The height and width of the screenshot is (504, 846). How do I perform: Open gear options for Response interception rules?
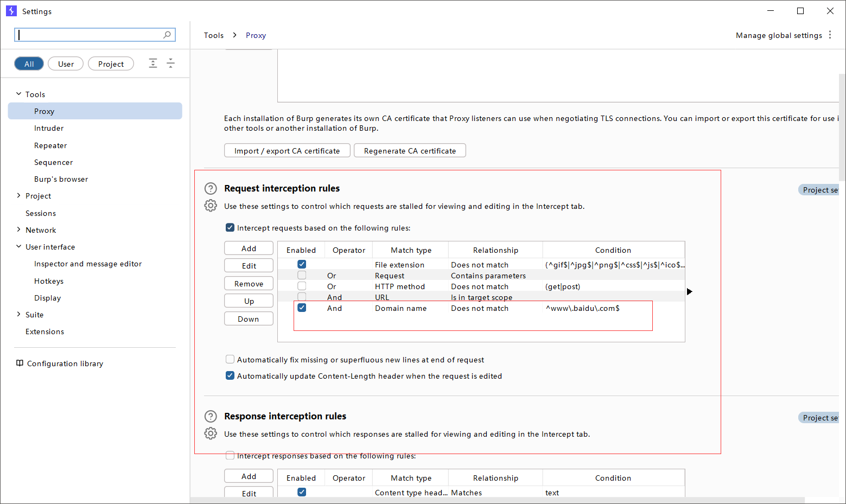[x=211, y=433]
